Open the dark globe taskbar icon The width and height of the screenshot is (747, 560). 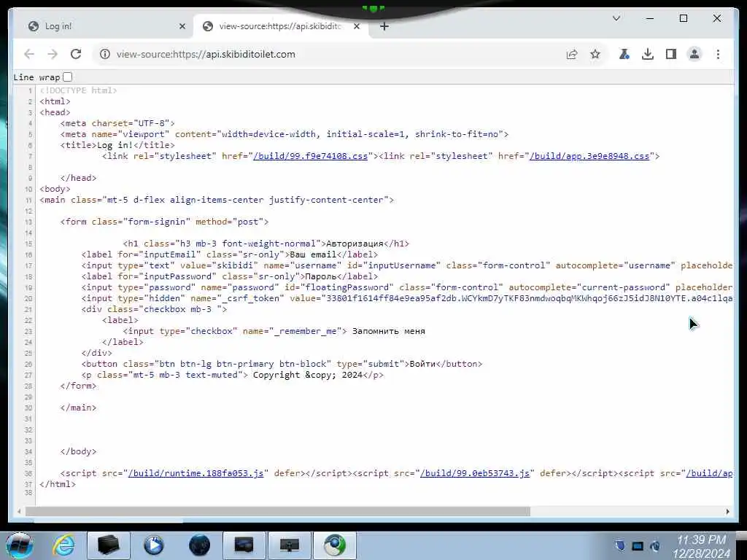coord(199,545)
